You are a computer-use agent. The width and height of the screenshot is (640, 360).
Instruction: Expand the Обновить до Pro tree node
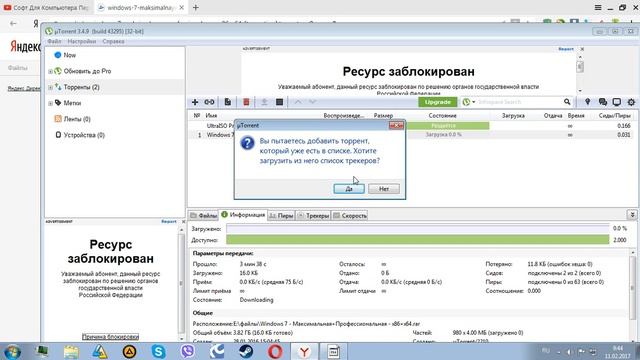click(x=50, y=71)
